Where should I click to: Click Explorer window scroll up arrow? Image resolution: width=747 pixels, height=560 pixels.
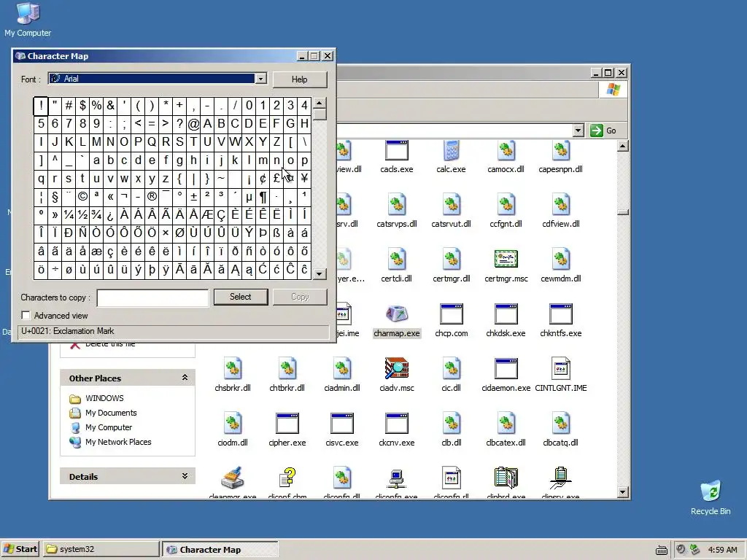tap(623, 146)
